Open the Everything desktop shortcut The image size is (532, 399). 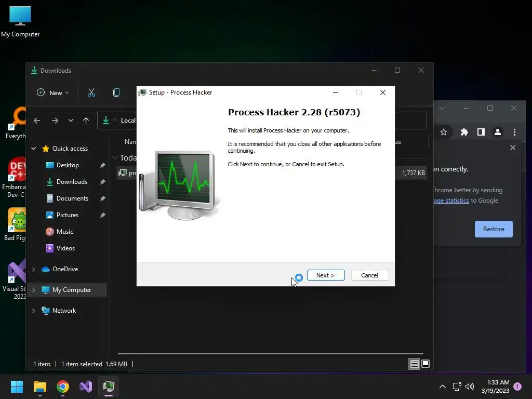pyautogui.click(x=15, y=123)
